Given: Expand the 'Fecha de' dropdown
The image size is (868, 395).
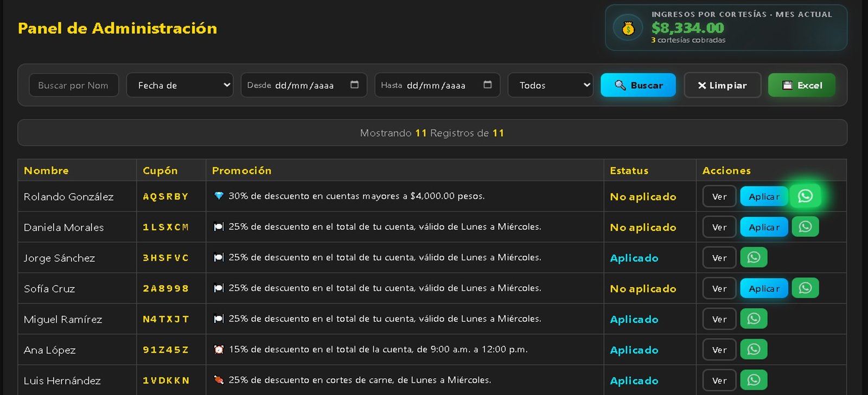Looking at the screenshot, I should tap(180, 85).
